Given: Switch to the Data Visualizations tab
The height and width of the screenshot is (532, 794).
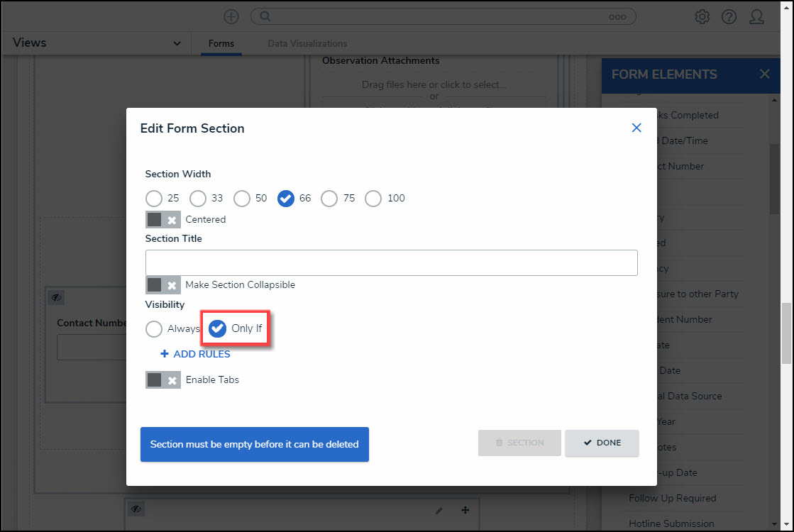Looking at the screenshot, I should [x=307, y=44].
